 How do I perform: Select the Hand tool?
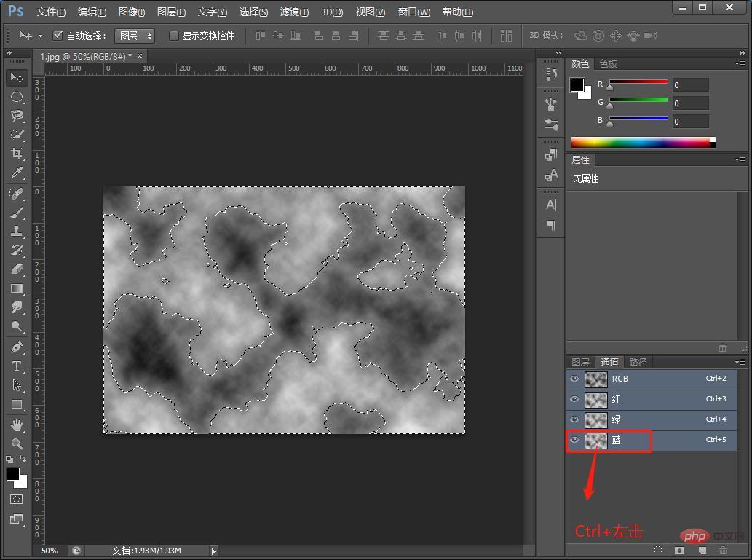(x=17, y=425)
